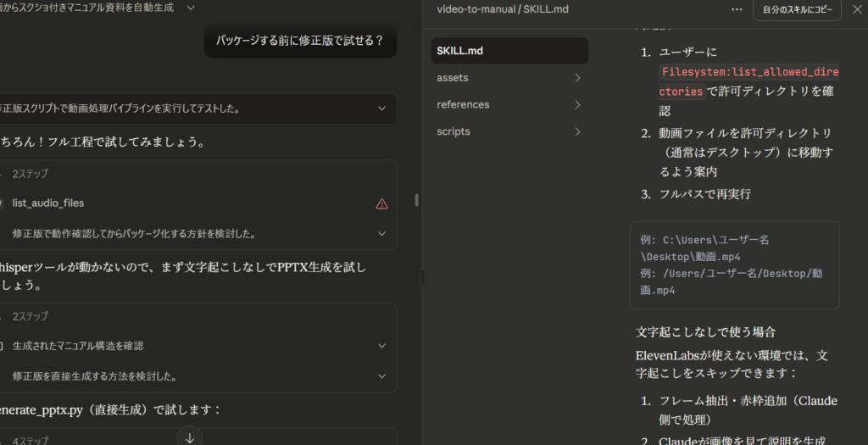Screen dimensions: 868x445
Task: Click the panel divider resize handle
Action: click(422, 276)
